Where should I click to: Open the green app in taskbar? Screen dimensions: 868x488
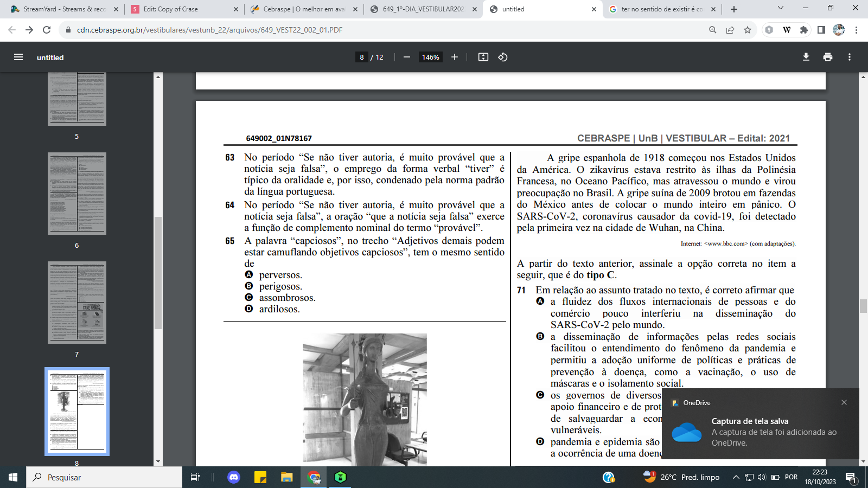tap(340, 477)
